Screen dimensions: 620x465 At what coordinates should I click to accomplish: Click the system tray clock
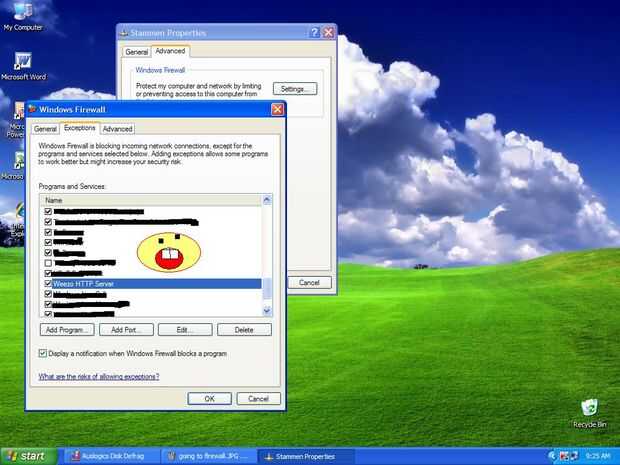coord(597,456)
